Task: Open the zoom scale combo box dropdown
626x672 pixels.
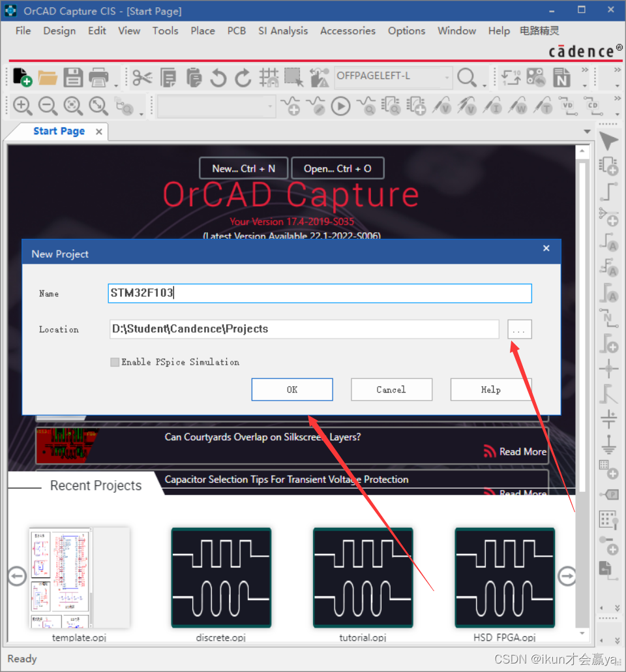Action: click(270, 106)
